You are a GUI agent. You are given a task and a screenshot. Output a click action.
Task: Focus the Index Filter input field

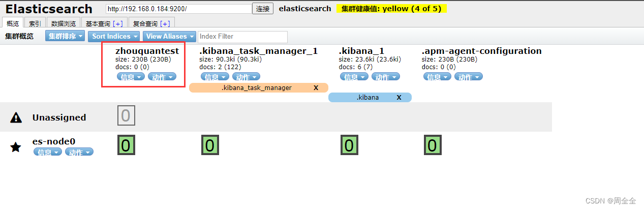coord(242,37)
